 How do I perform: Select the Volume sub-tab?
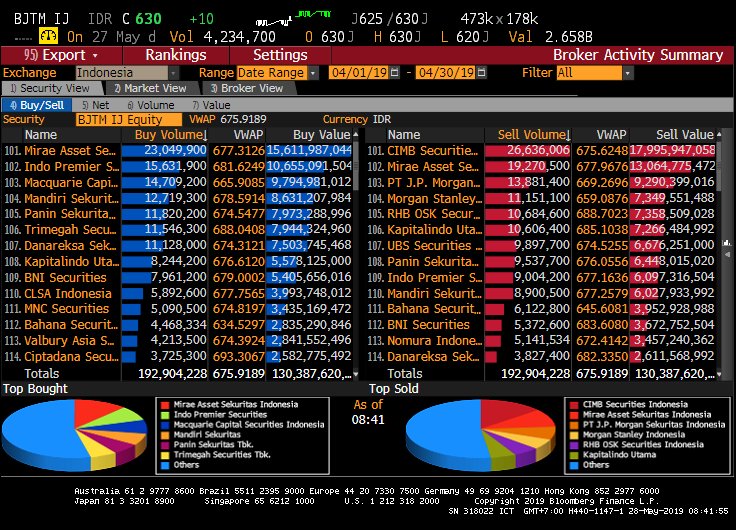[x=151, y=105]
